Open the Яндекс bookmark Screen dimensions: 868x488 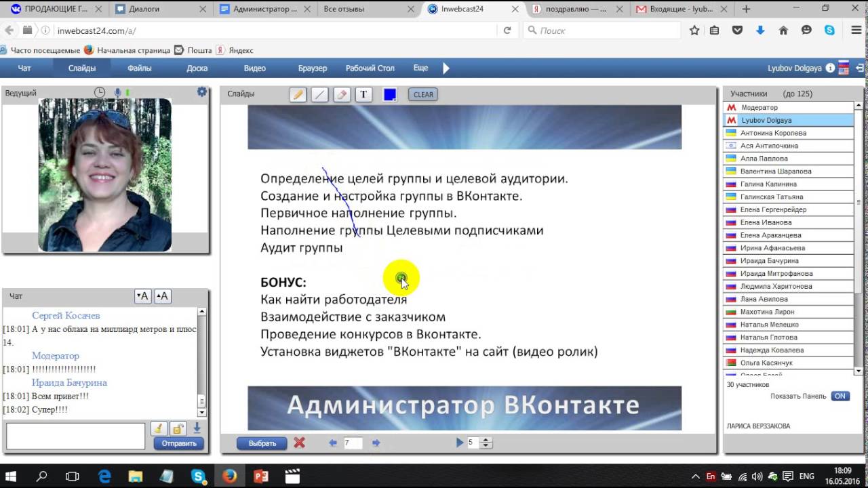pos(235,50)
